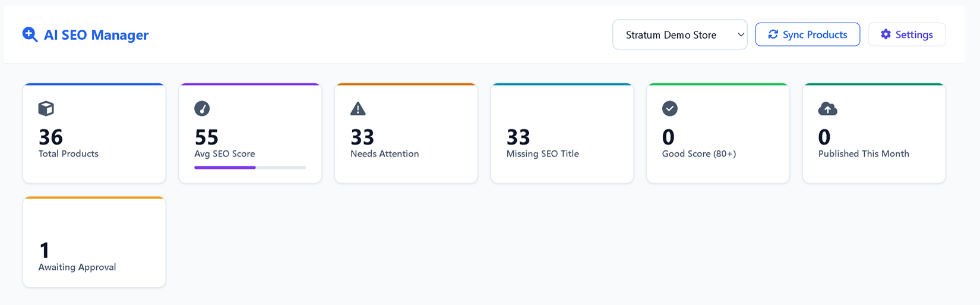Click the Avg SEO Score progress bar
980x305 pixels.
[250, 168]
